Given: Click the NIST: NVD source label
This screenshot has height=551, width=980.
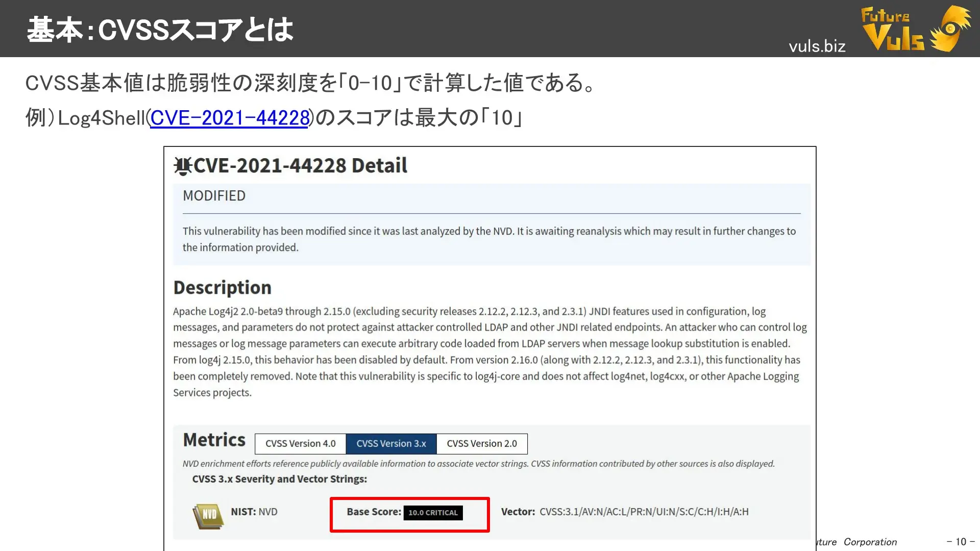Looking at the screenshot, I should click(x=254, y=512).
